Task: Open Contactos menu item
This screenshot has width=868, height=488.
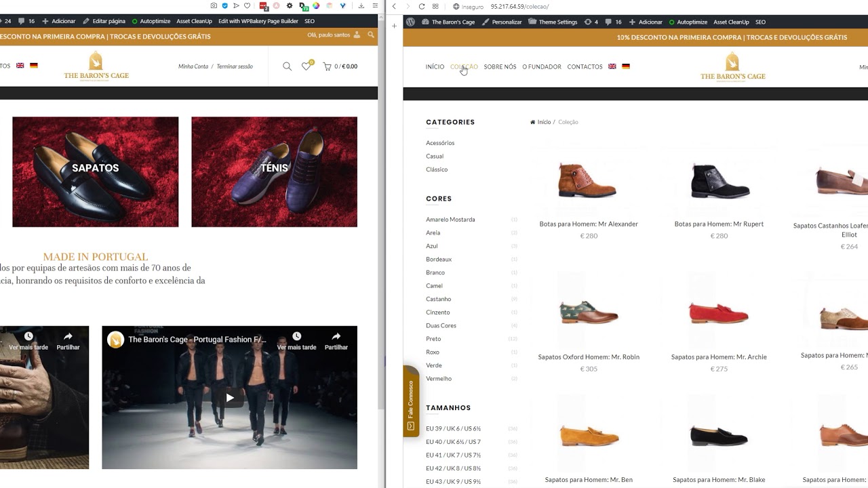Action: tap(585, 66)
